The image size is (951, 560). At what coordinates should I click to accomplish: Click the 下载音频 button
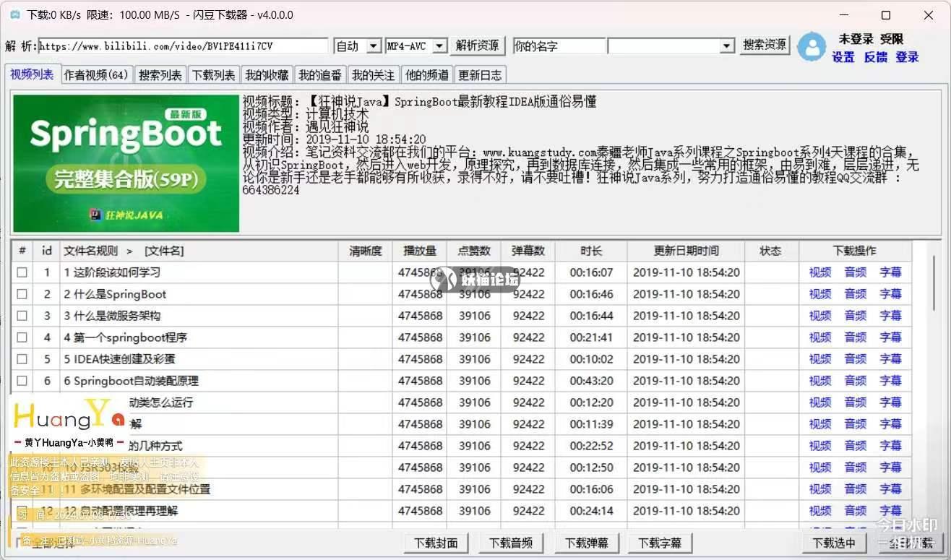[x=511, y=543]
